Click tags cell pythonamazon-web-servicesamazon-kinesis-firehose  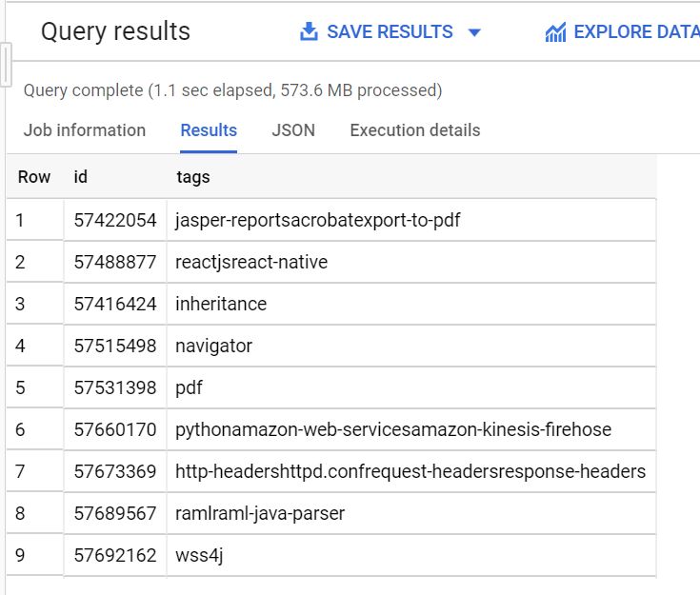(411, 430)
